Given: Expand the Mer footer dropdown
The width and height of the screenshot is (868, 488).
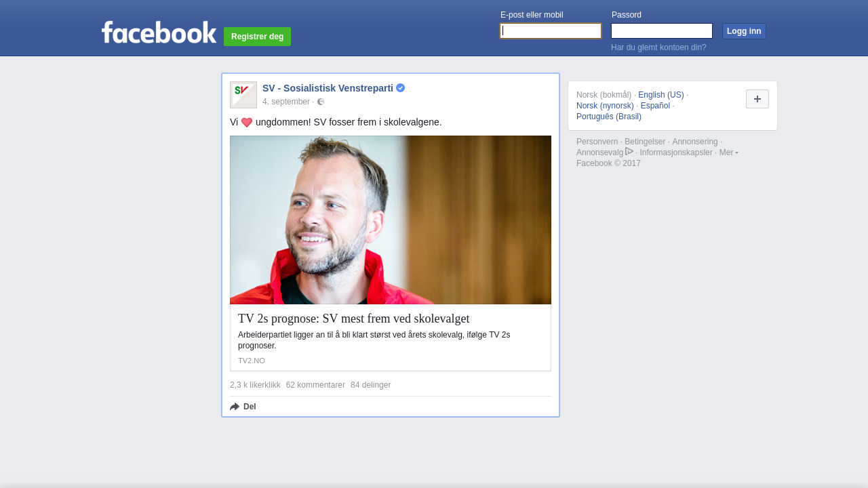Looking at the screenshot, I should [729, 152].
